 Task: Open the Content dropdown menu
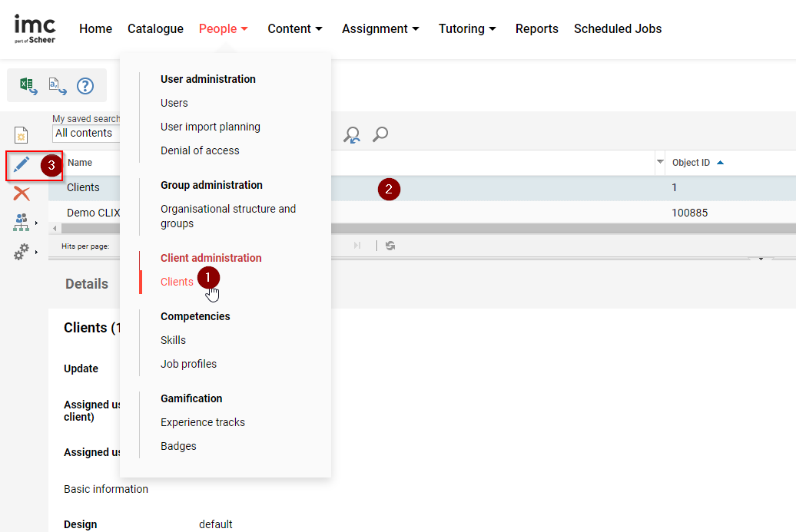pos(295,28)
